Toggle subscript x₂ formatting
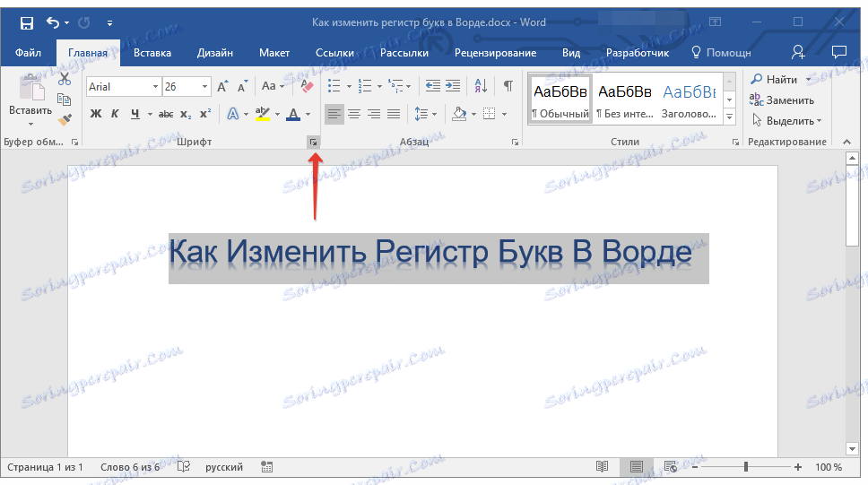This screenshot has height=485, width=868. coord(186,114)
